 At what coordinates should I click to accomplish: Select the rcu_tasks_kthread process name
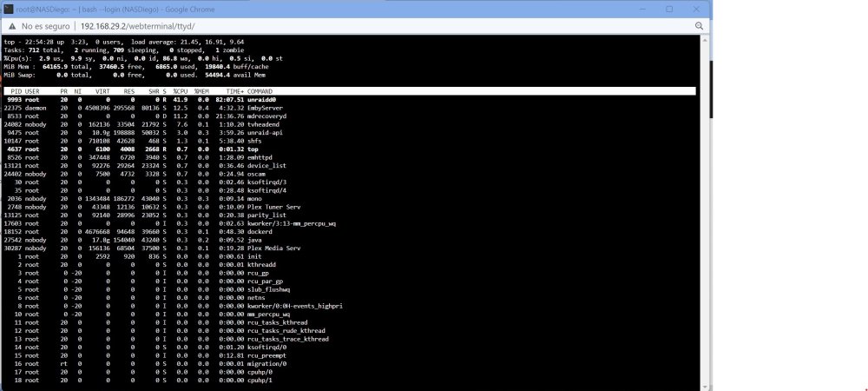click(278, 322)
